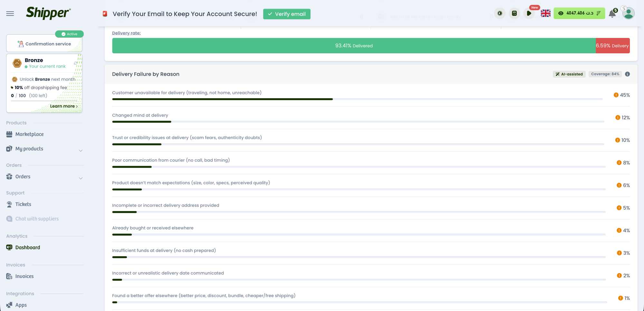Viewport: 644px width, 311px height.
Task: Toggle the AI-assisted badge
Action: click(569, 74)
